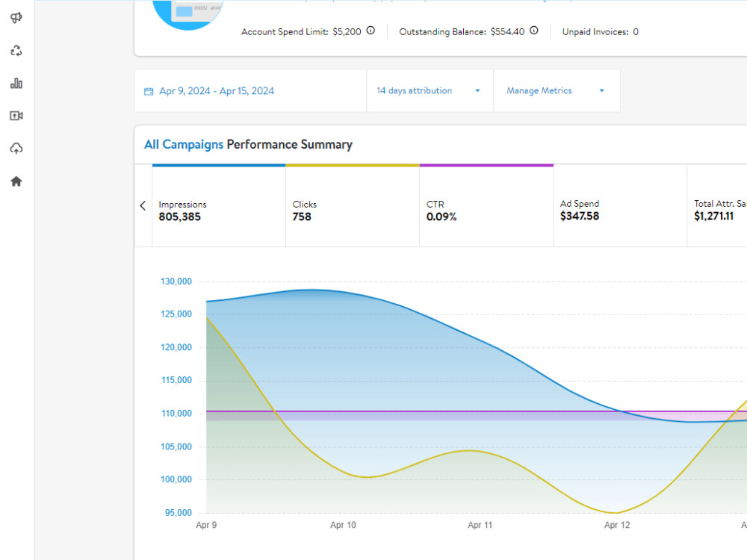Select the Impressions metric tile
The height and width of the screenshot is (560, 747).
pyautogui.click(x=219, y=206)
